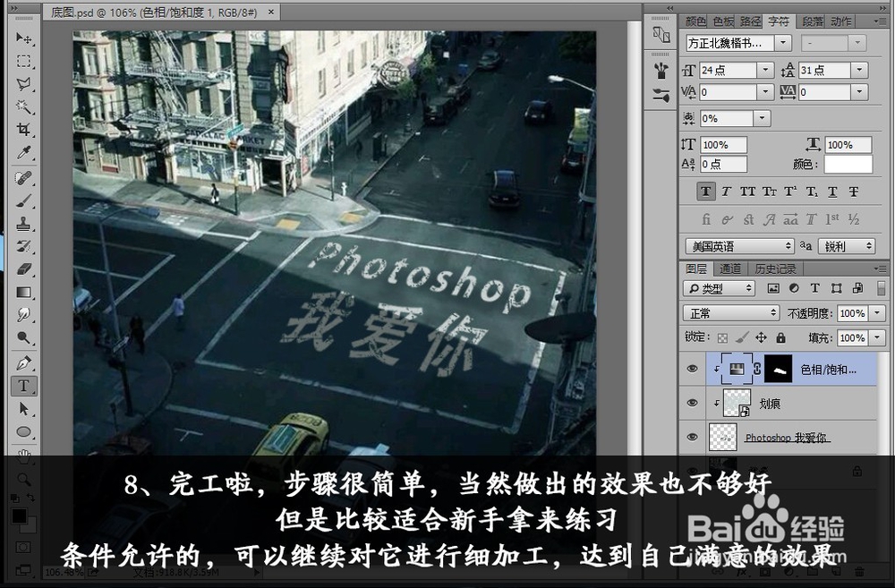Lock transparent pixels button
Screen dimensions: 895x588
[722, 338]
